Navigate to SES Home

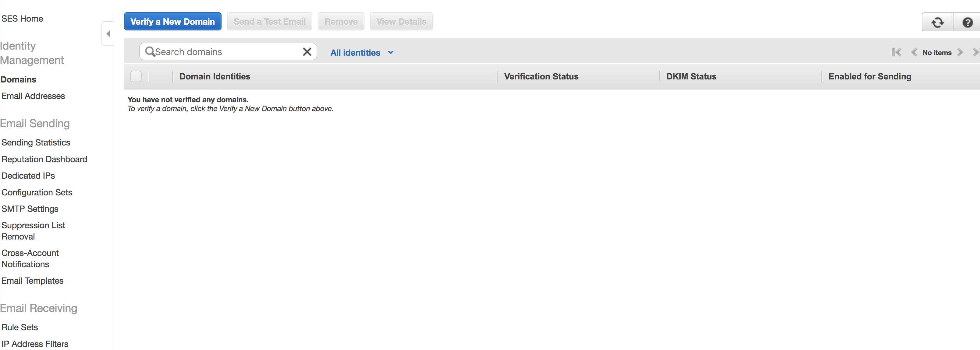(x=22, y=19)
